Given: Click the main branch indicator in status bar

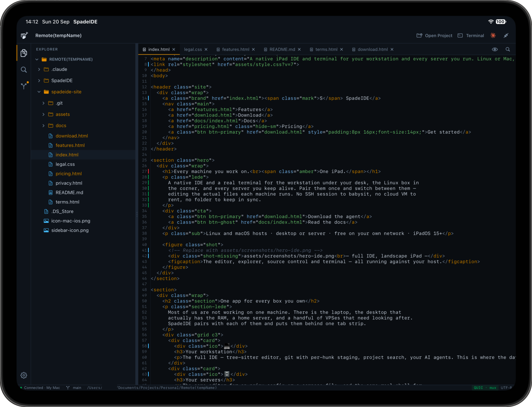Looking at the screenshot, I should pos(74,388).
